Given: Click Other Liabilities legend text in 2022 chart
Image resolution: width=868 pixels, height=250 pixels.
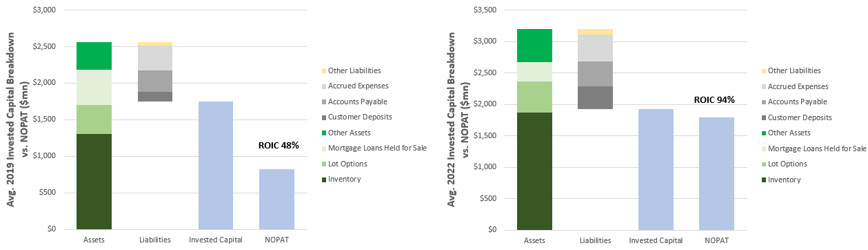Looking at the screenshot, I should (x=794, y=70).
